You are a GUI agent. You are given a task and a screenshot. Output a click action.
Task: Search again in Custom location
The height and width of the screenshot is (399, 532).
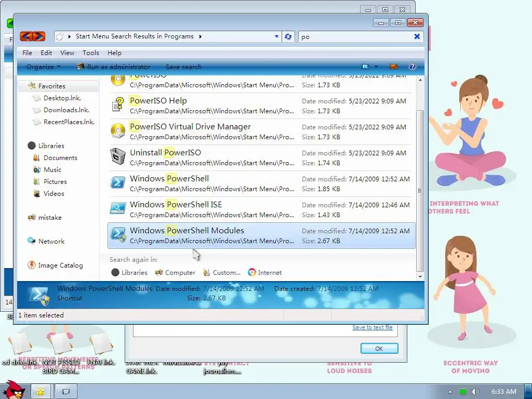pyautogui.click(x=221, y=272)
